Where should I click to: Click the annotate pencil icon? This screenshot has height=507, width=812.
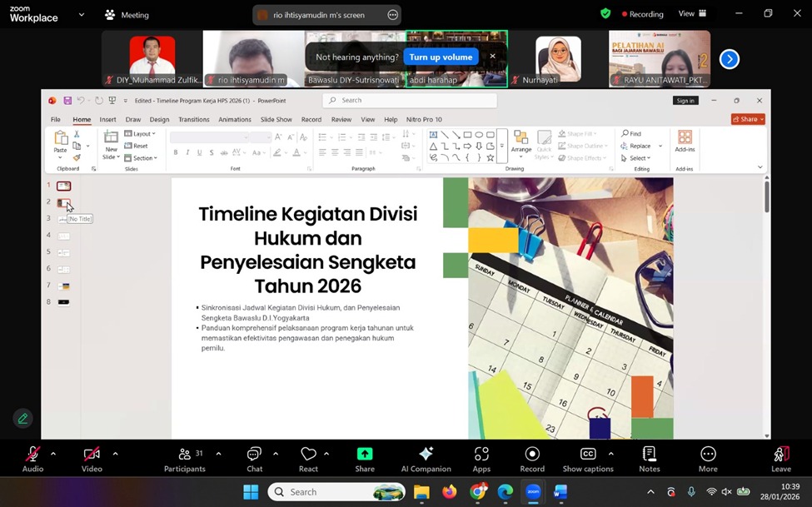pyautogui.click(x=22, y=419)
